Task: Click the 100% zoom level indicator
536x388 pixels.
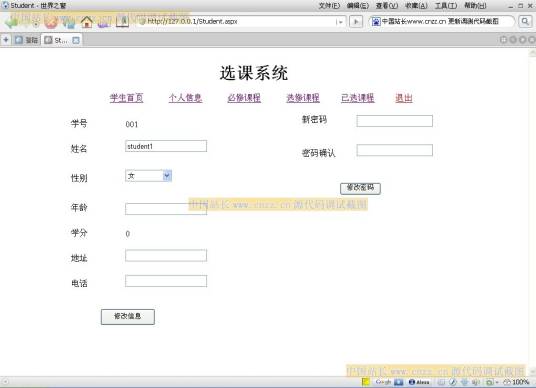Action: pyautogui.click(x=517, y=382)
